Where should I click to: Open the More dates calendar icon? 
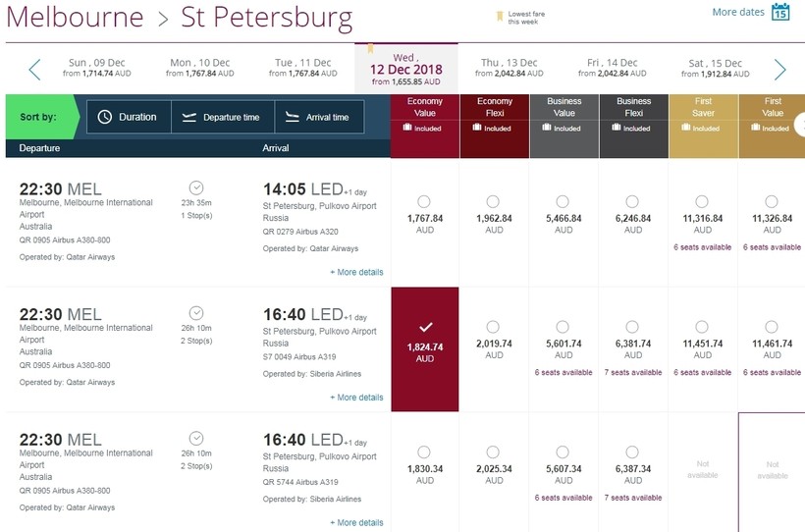click(x=780, y=13)
